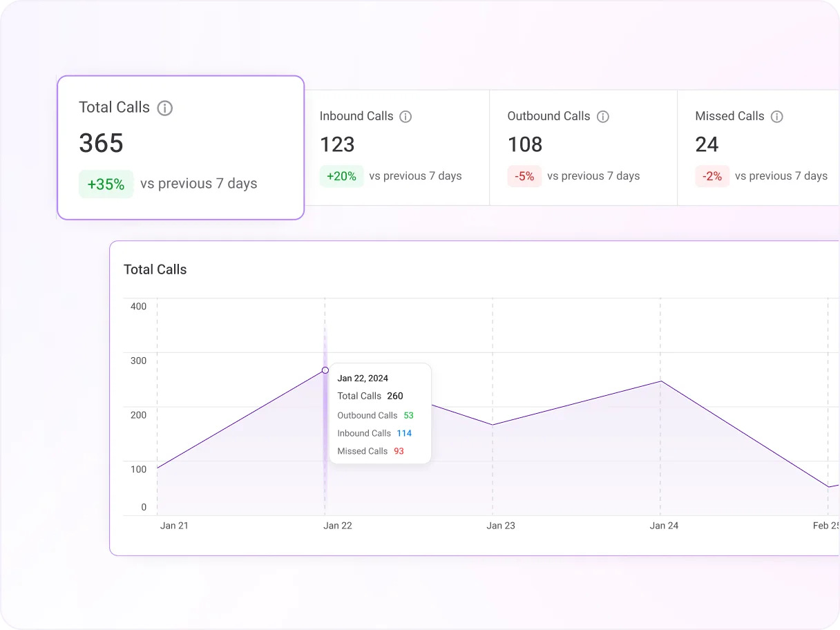Open the Inbound Calls card value 123
The image size is (840, 630).
click(x=337, y=144)
